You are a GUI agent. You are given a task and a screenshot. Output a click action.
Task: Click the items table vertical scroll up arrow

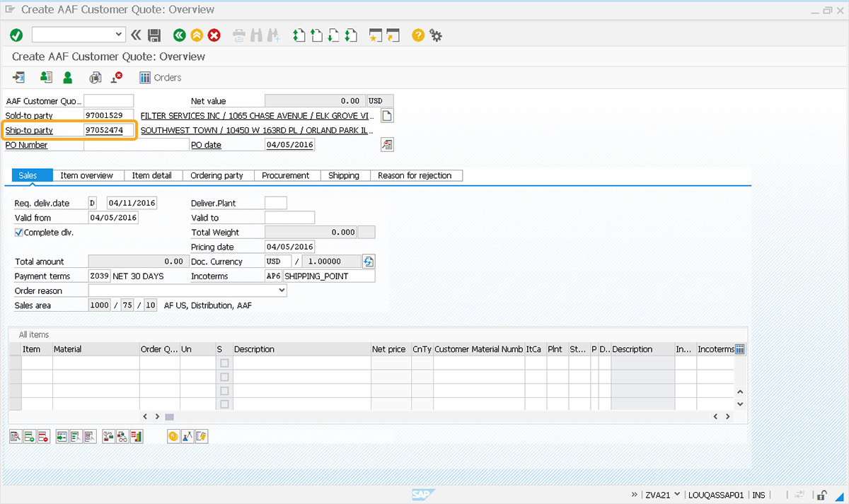(x=740, y=391)
